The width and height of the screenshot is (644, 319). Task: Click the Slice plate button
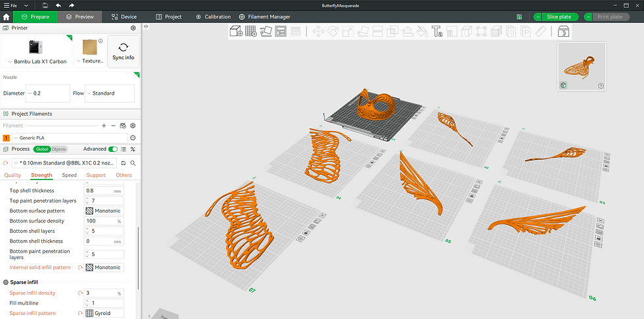[559, 17]
